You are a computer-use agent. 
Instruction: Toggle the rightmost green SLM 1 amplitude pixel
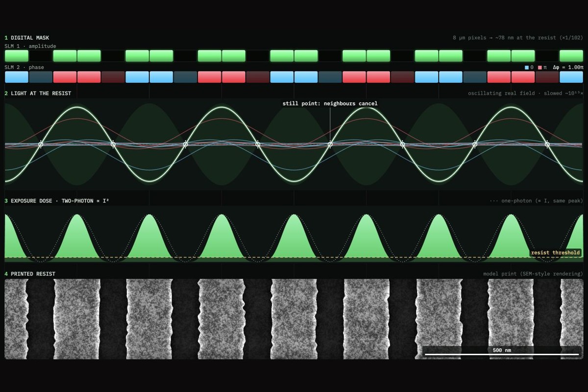pos(571,56)
